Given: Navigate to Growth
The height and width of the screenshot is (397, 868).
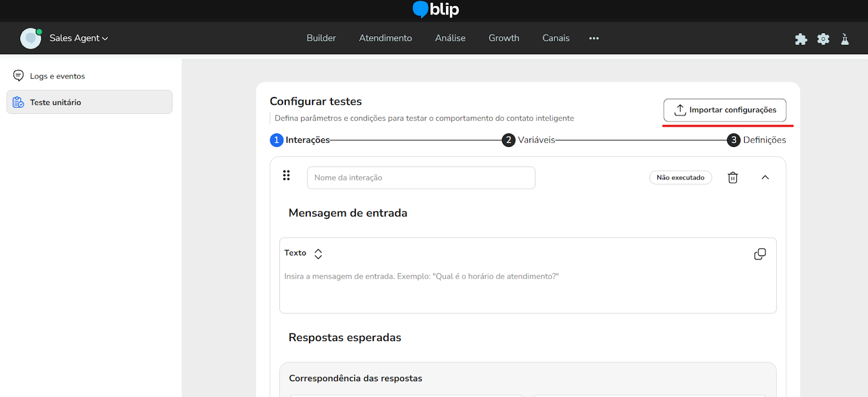Looking at the screenshot, I should coord(503,38).
